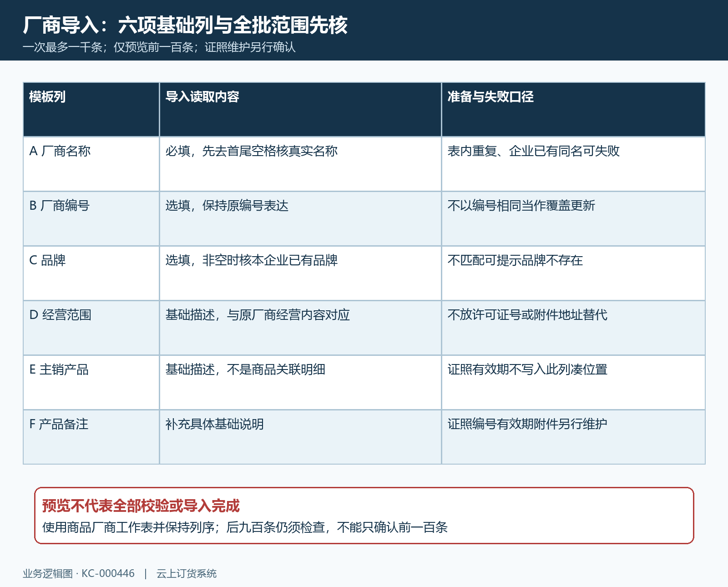Click 必填，先去首尾空格核真实名称 cell
Image resolution: width=728 pixels, height=587 pixels.
tap(300, 164)
